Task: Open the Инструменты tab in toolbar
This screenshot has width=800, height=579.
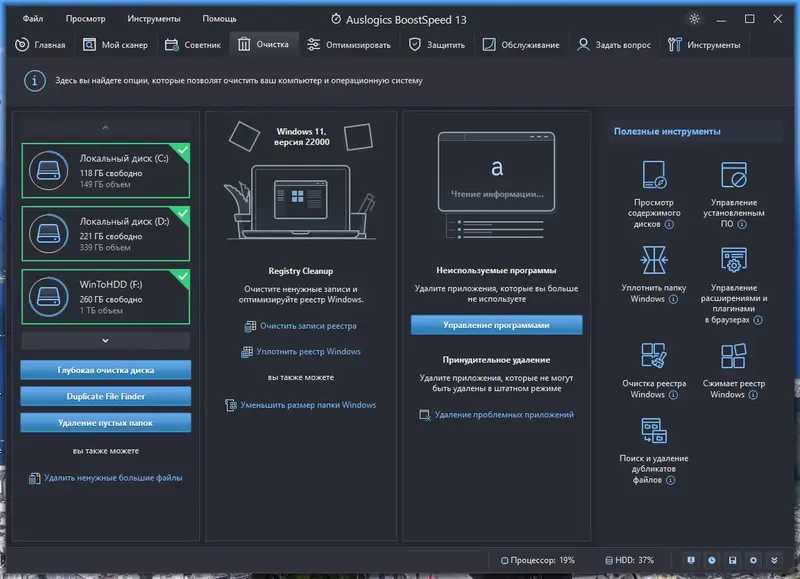Action: [x=704, y=45]
